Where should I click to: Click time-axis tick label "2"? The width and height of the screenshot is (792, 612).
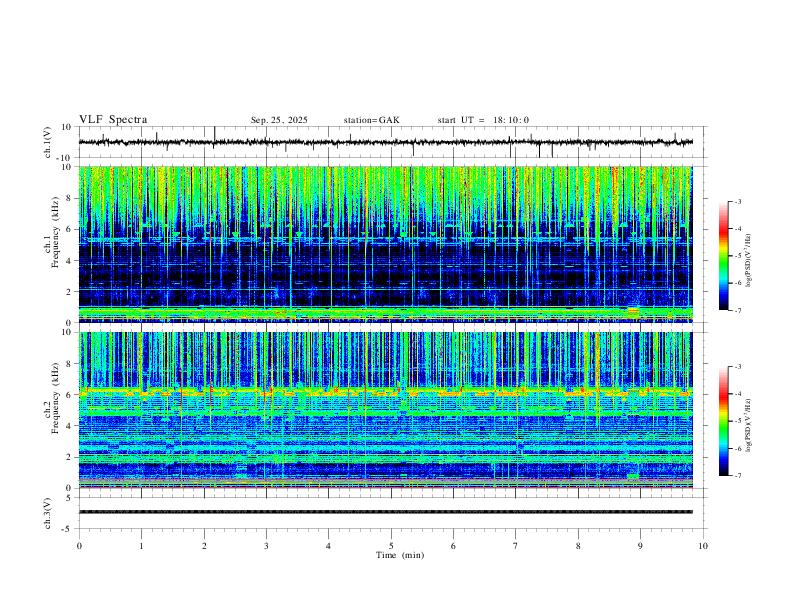204,546
